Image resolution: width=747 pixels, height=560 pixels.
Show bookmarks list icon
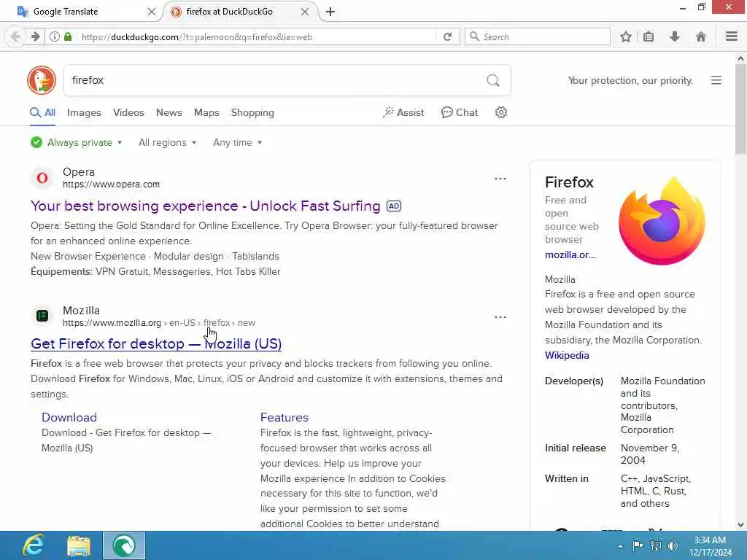click(x=649, y=36)
